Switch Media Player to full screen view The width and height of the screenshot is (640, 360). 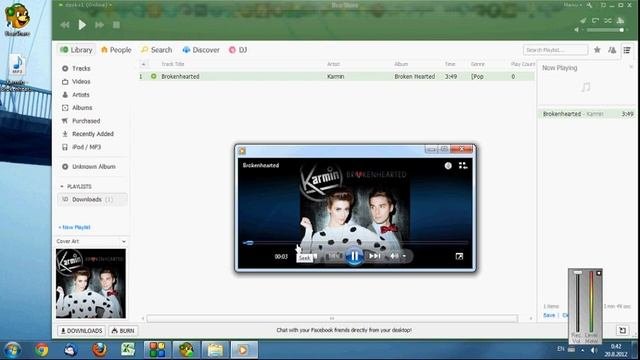(459, 256)
